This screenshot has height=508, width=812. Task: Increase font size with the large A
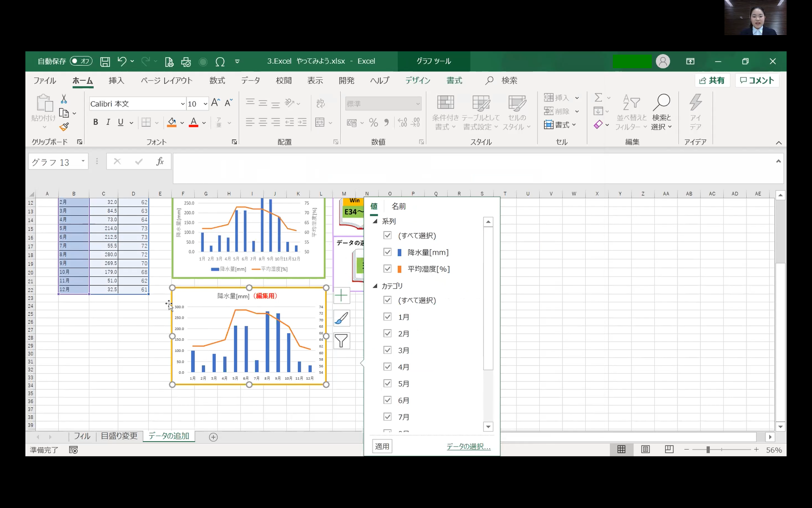point(215,103)
